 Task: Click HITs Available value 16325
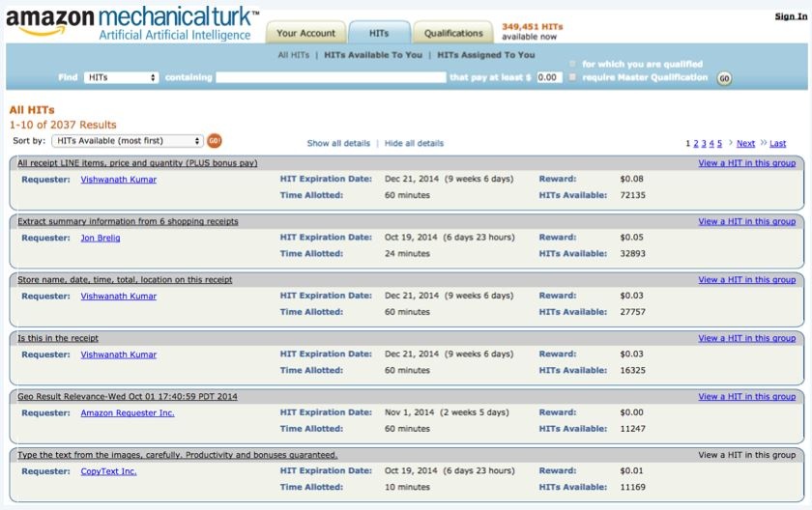click(633, 370)
